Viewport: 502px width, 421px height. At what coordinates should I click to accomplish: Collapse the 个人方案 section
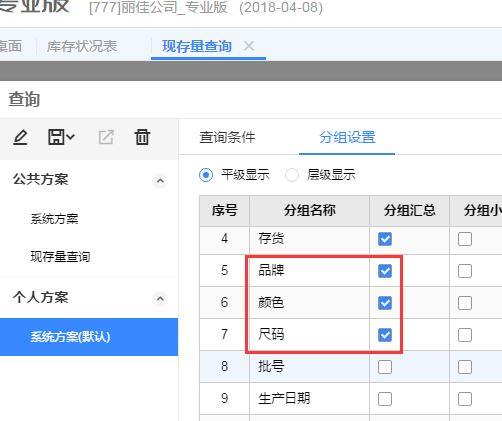click(x=160, y=298)
